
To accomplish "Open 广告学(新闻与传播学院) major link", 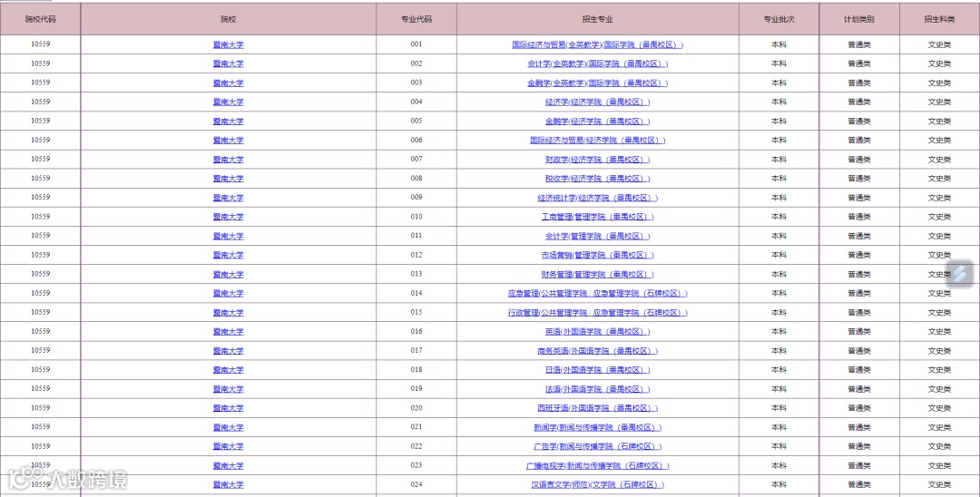I will pos(597,446).
